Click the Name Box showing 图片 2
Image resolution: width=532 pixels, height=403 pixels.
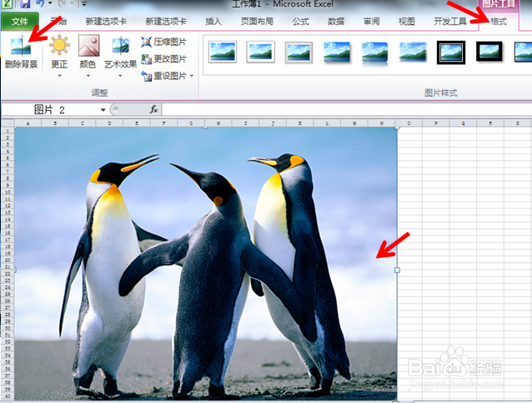51,109
